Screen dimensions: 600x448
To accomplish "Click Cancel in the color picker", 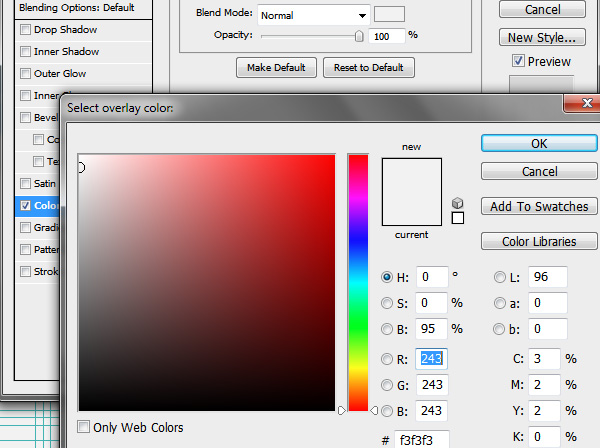I will click(x=539, y=171).
